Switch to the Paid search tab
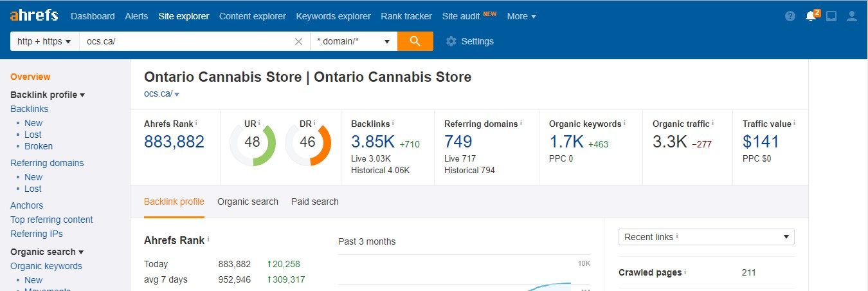The height and width of the screenshot is (291, 868). point(314,202)
